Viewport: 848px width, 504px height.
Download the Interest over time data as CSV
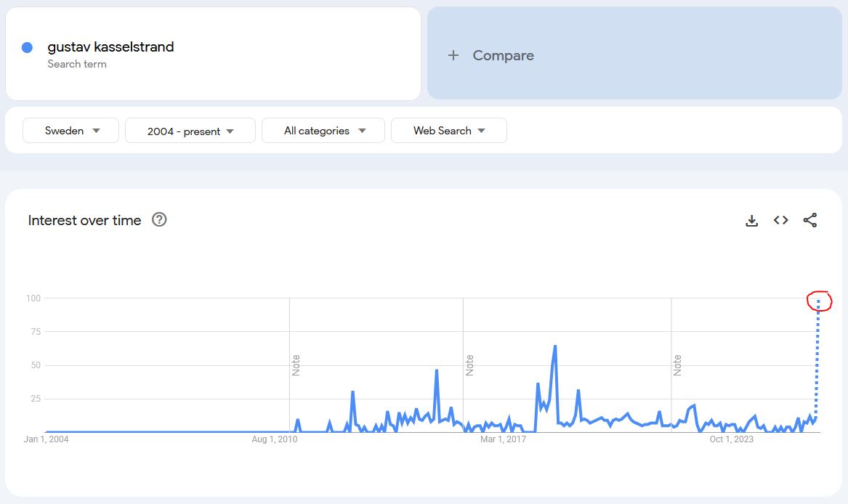point(752,221)
